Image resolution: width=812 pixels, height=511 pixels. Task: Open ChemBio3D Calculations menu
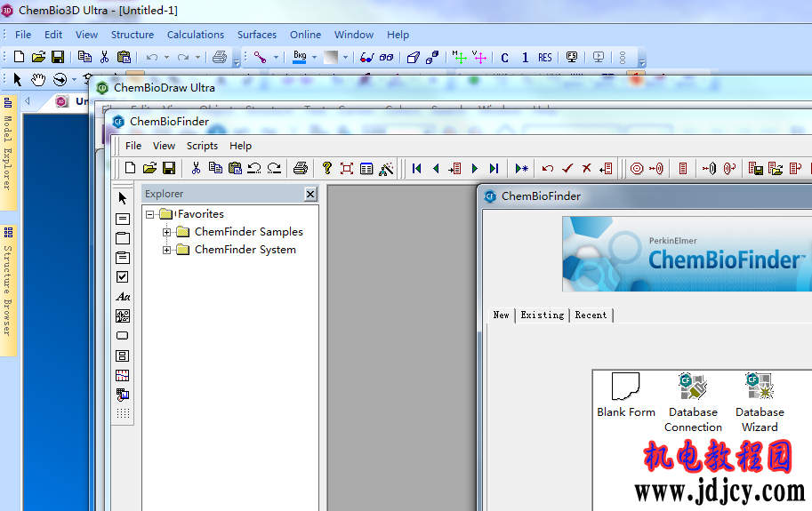point(196,35)
